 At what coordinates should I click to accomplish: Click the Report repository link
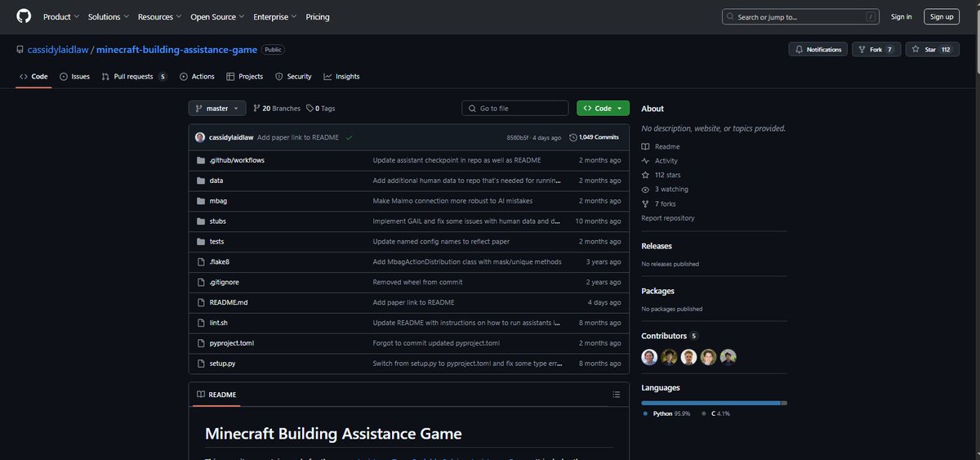(668, 218)
